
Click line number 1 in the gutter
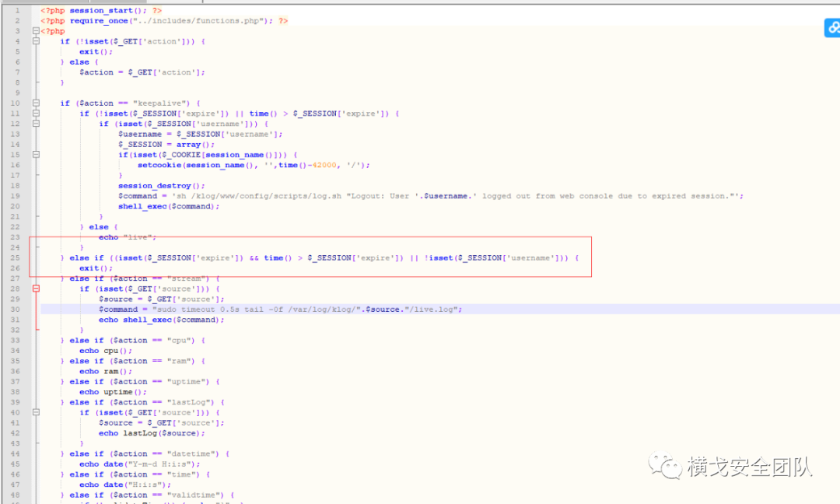(17, 10)
